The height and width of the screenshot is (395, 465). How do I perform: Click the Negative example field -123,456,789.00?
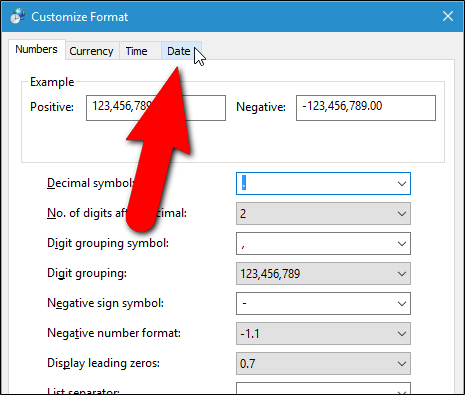coord(366,108)
